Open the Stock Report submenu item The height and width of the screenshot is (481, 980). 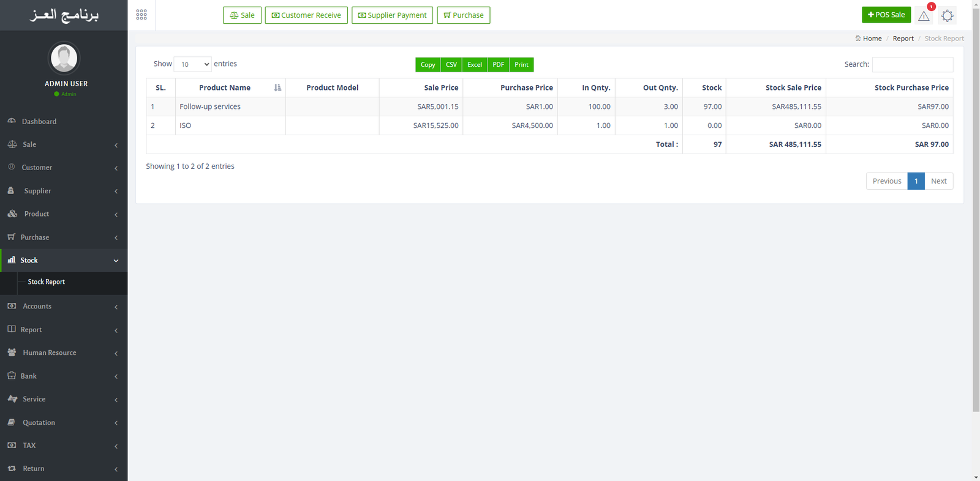tap(47, 282)
